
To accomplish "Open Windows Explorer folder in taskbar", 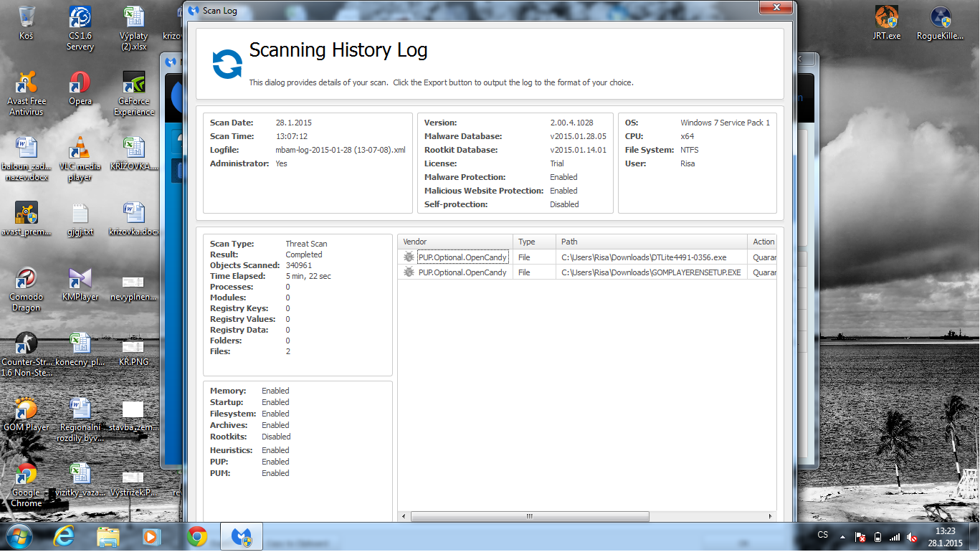I will click(108, 536).
